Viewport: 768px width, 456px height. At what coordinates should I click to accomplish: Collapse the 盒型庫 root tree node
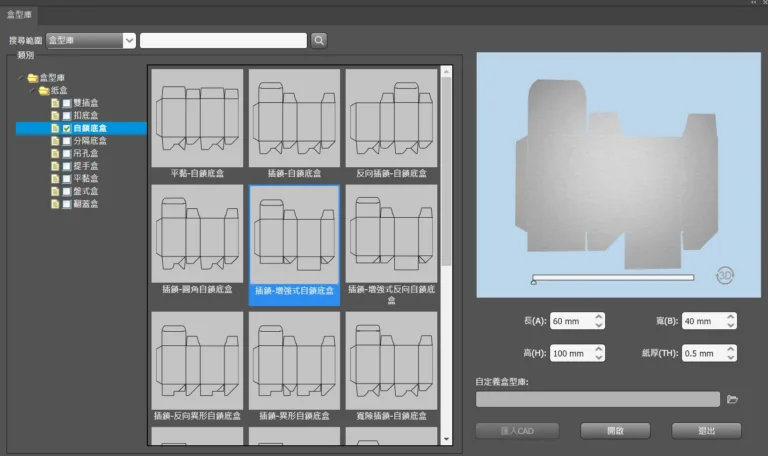[x=20, y=78]
